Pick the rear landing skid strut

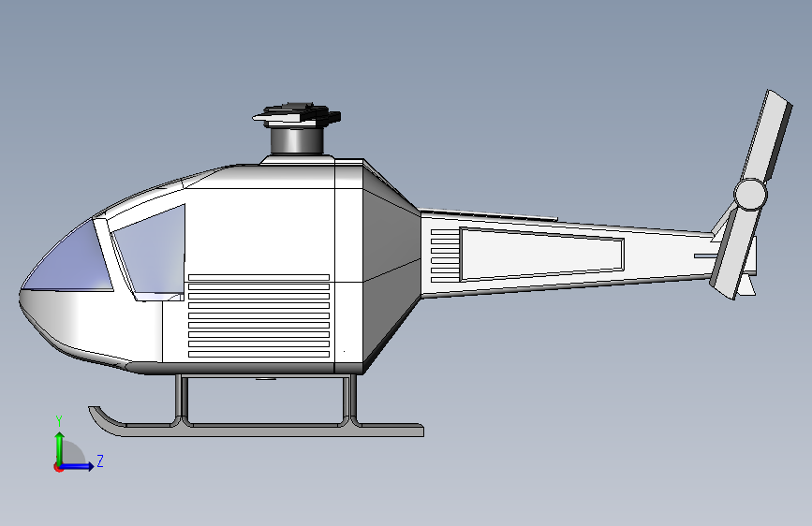(x=350, y=398)
